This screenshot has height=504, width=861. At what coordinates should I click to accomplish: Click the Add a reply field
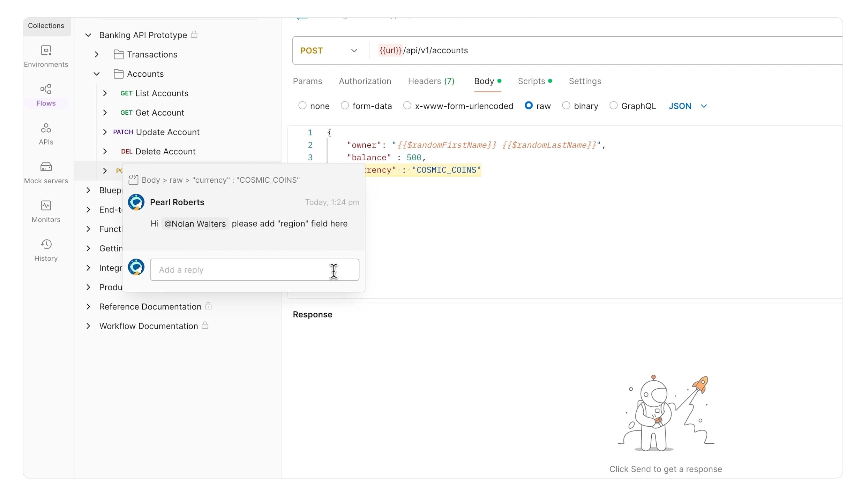click(254, 269)
